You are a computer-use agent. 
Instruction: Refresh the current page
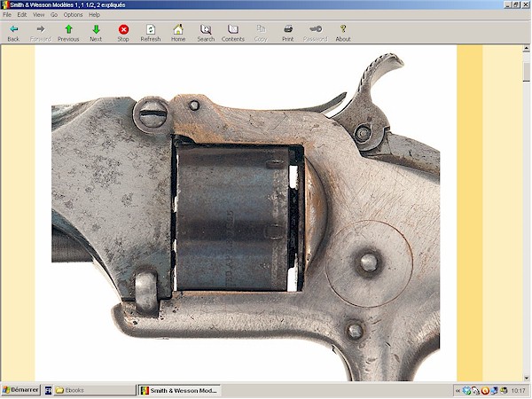pyautogui.click(x=151, y=33)
